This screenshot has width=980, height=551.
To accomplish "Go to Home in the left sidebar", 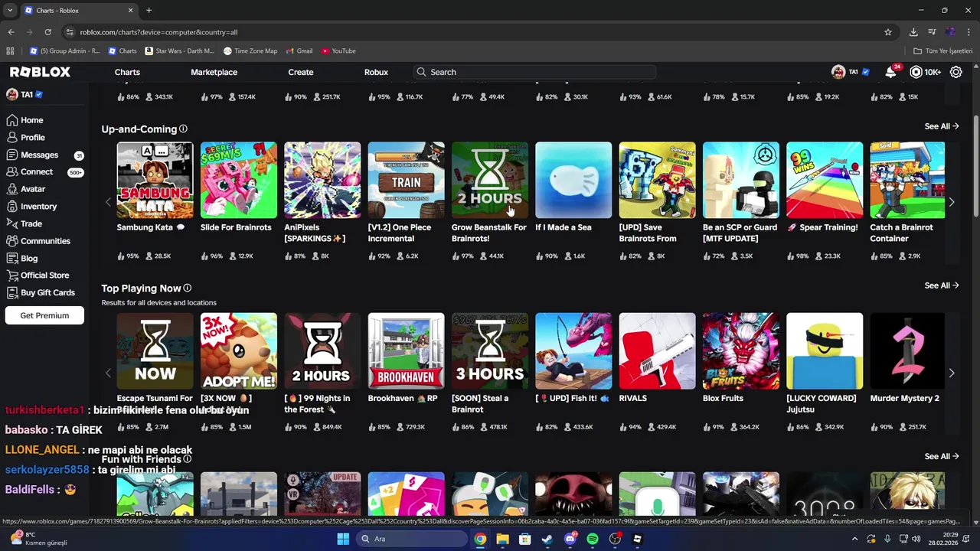I will point(31,120).
